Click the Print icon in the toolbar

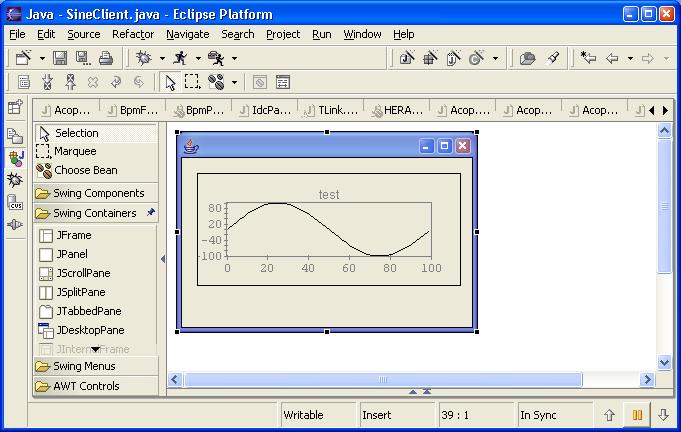tap(105, 58)
